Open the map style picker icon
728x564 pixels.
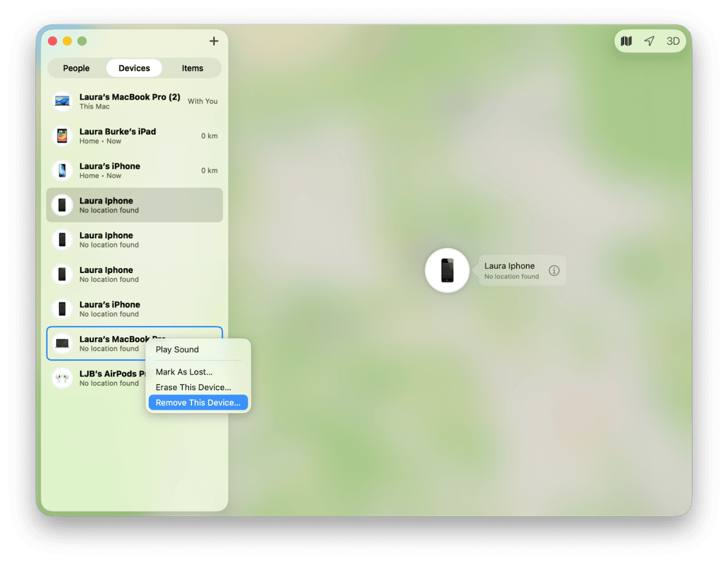[626, 41]
